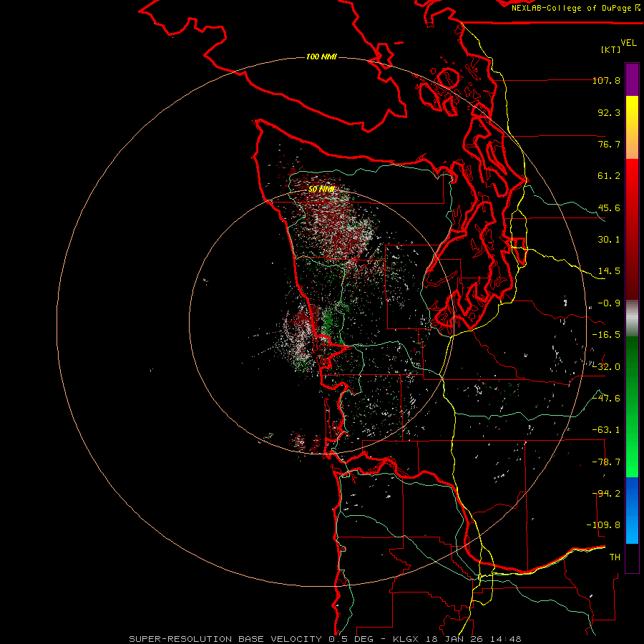Click the SUPER-RESOLUTION BASE VELOCITY caption title
This screenshot has height=644, width=644.
click(227, 639)
